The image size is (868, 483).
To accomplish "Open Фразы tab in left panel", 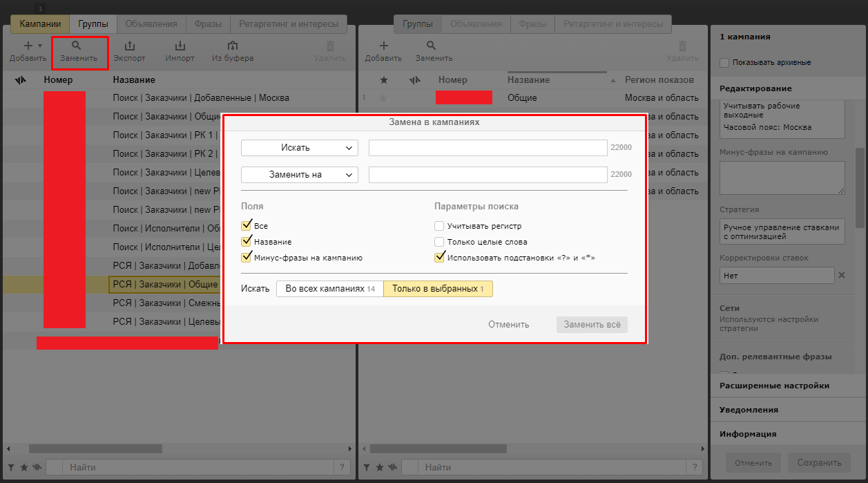I will [x=208, y=24].
